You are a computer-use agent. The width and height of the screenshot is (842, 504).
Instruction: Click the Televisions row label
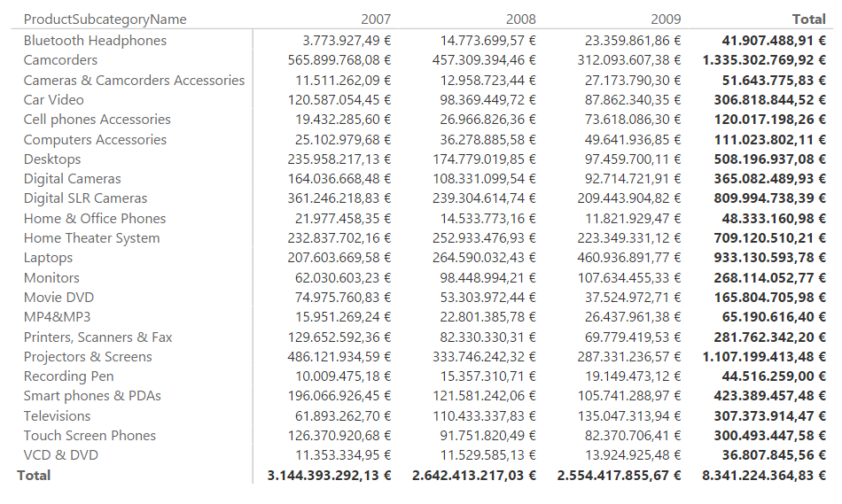pos(57,416)
